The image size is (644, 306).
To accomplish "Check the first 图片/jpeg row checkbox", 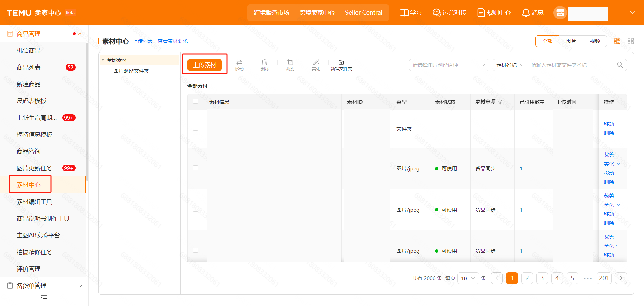I will [196, 168].
